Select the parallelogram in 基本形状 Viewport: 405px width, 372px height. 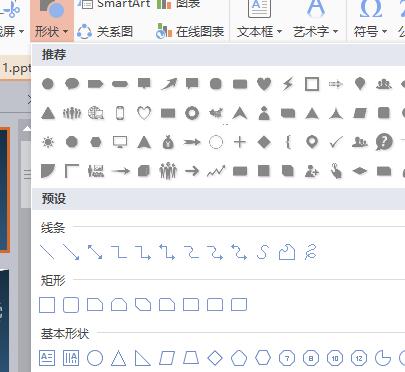167,358
